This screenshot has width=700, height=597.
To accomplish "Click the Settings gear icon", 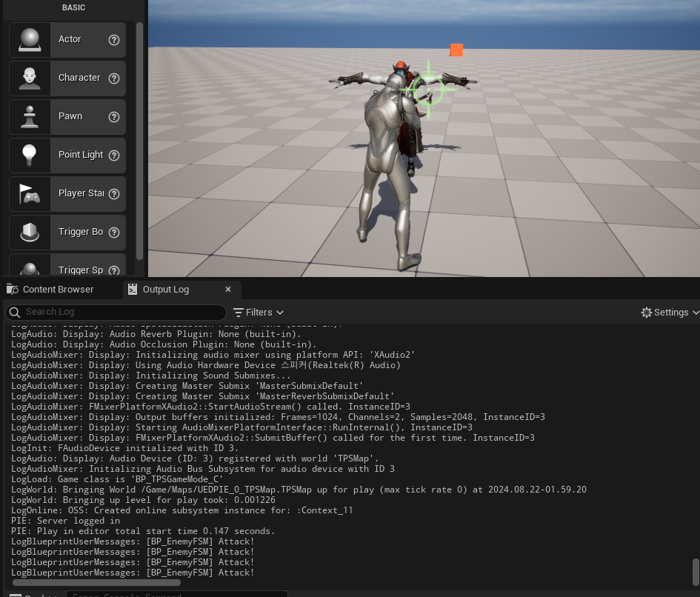I will (x=647, y=312).
